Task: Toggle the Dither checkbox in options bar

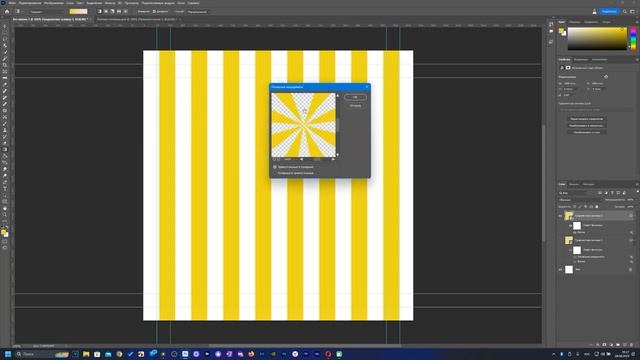Action: pyautogui.click(x=154, y=11)
